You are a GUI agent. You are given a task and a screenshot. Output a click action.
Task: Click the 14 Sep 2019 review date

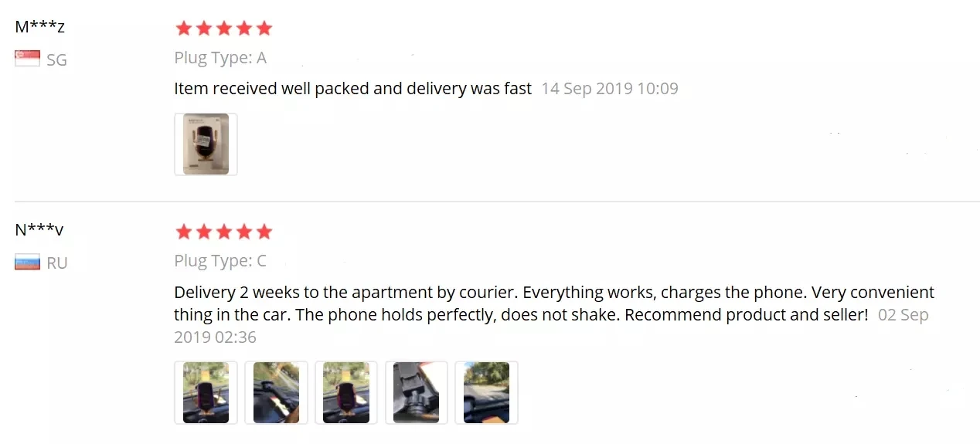click(x=610, y=89)
